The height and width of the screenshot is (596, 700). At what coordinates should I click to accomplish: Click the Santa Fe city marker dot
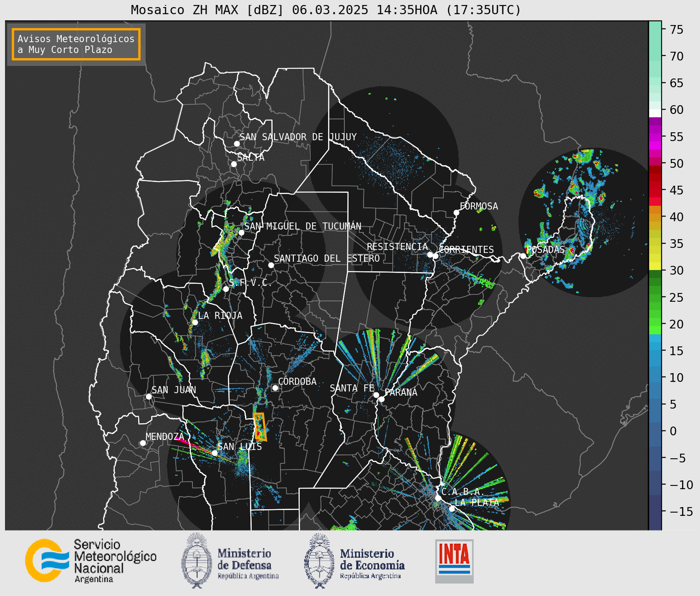click(x=376, y=395)
